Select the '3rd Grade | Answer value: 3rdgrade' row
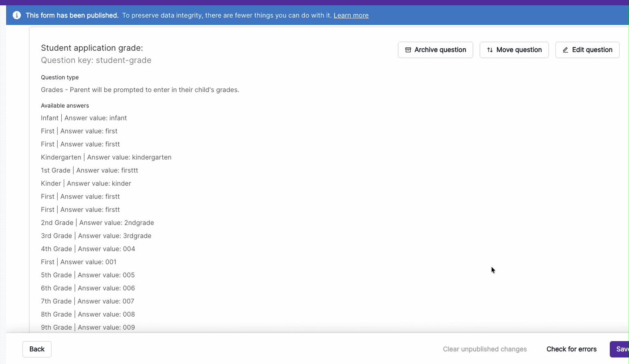This screenshot has width=629, height=364. coord(96,236)
